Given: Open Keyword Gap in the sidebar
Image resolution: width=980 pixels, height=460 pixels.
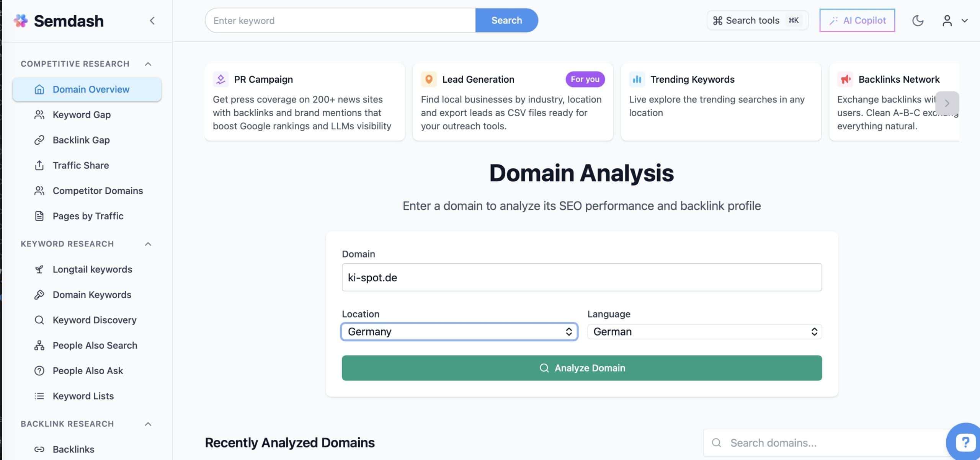Looking at the screenshot, I should point(87,114).
